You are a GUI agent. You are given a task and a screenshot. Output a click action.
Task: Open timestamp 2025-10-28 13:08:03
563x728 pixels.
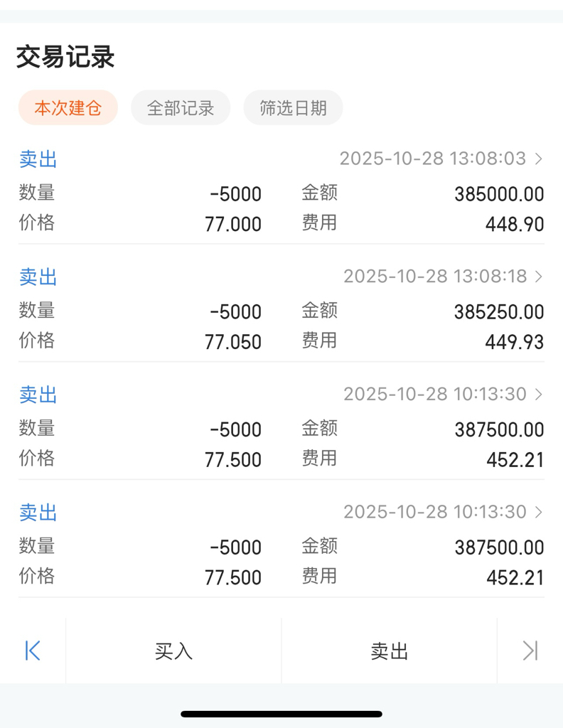coord(433,159)
